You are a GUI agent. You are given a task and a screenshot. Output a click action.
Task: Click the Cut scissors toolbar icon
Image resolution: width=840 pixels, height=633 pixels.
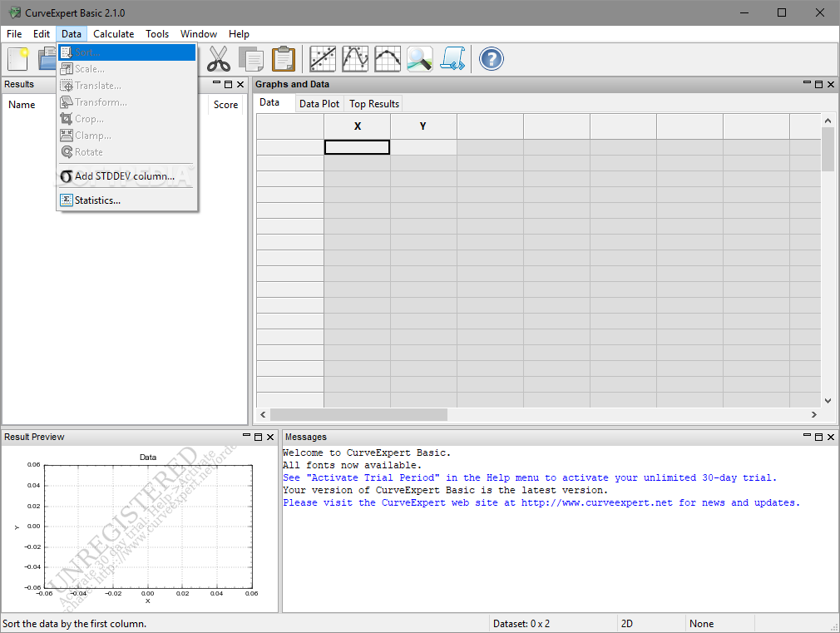point(219,59)
